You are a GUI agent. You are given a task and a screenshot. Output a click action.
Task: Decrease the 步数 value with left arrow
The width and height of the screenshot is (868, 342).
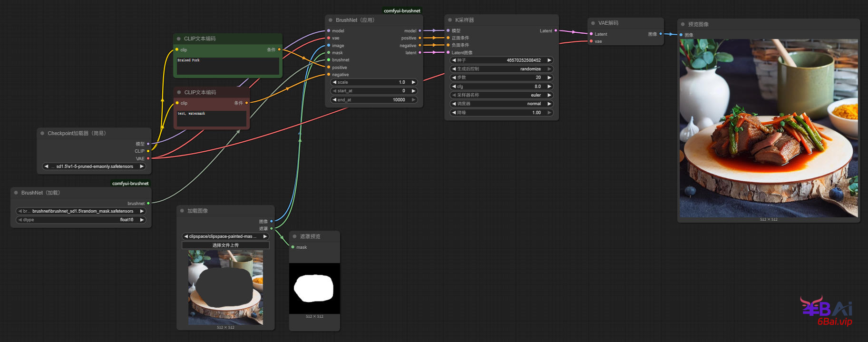tap(454, 78)
